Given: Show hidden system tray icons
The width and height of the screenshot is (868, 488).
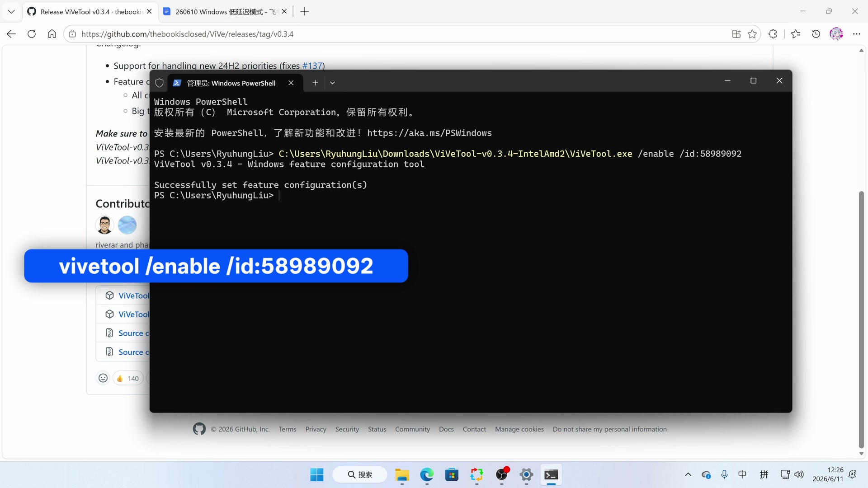Looking at the screenshot, I should 688,474.
